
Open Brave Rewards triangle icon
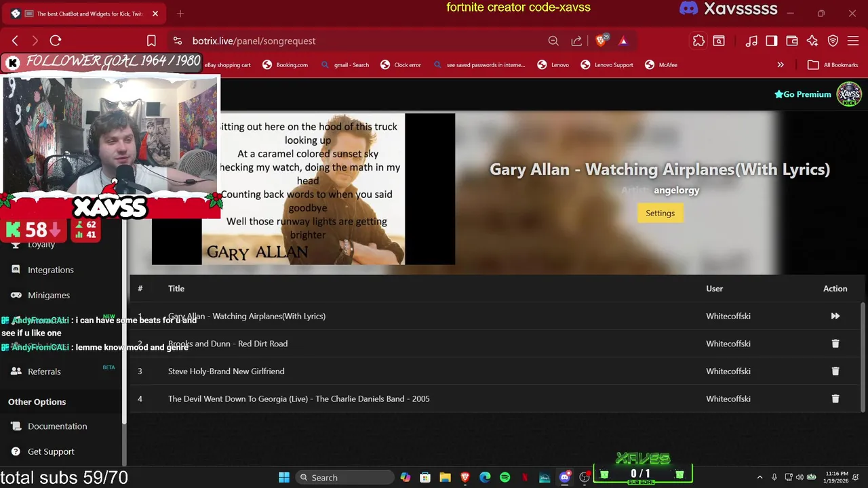[623, 41]
